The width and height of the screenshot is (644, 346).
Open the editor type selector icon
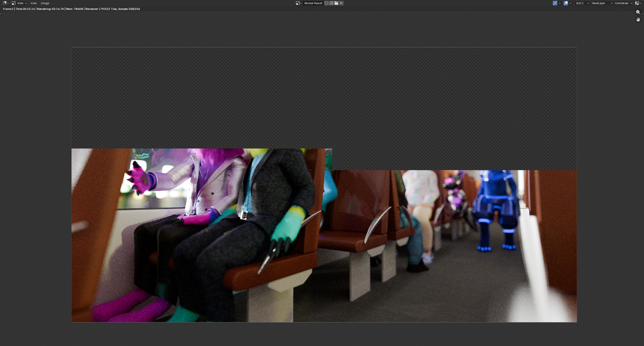(x=5, y=3)
